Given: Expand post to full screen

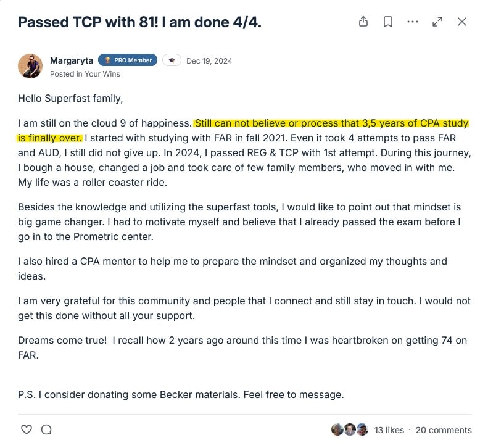Looking at the screenshot, I should click(437, 22).
